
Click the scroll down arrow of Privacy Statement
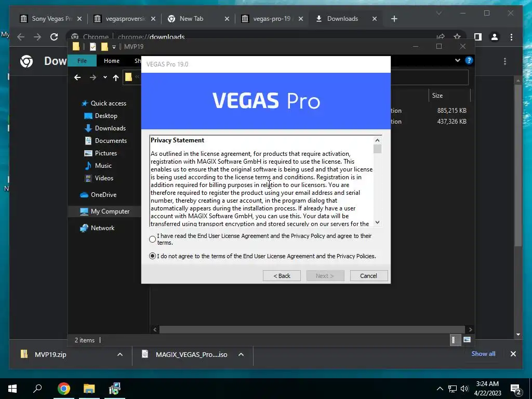(377, 222)
